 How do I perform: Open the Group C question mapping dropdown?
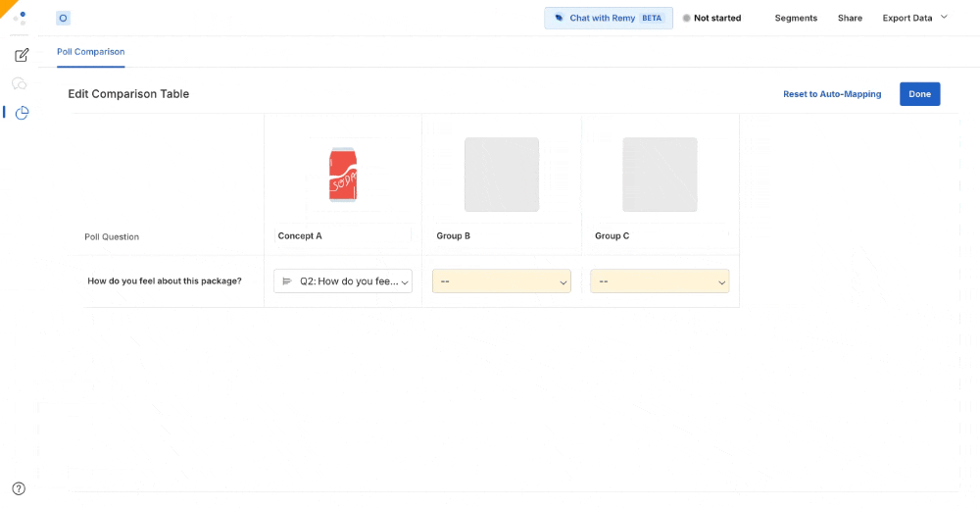pos(660,281)
